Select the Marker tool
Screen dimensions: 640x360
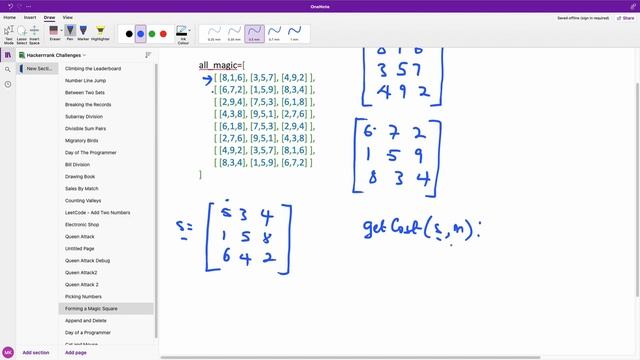pos(83,33)
